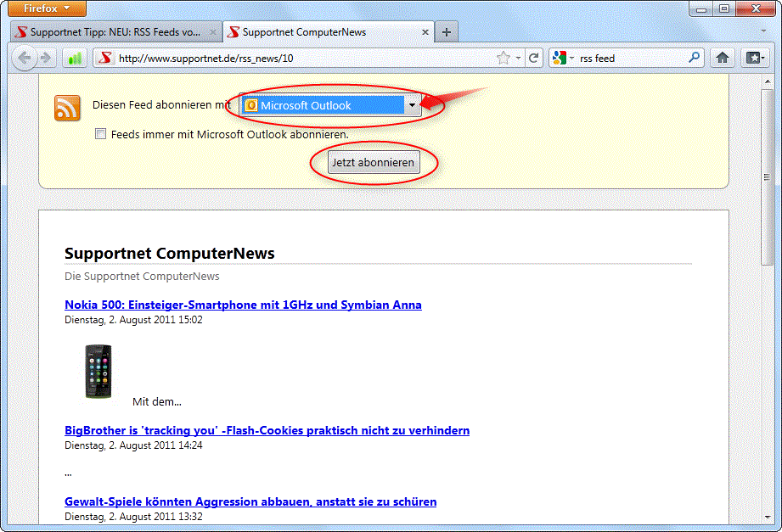The width and height of the screenshot is (782, 532).
Task: Open the list all tabs dropdown arrow
Action: (763, 31)
